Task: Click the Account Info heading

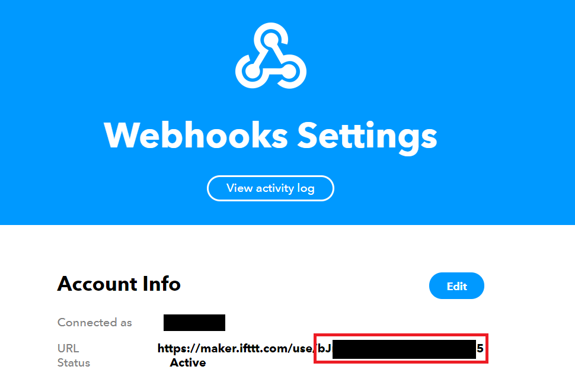Action: [119, 284]
